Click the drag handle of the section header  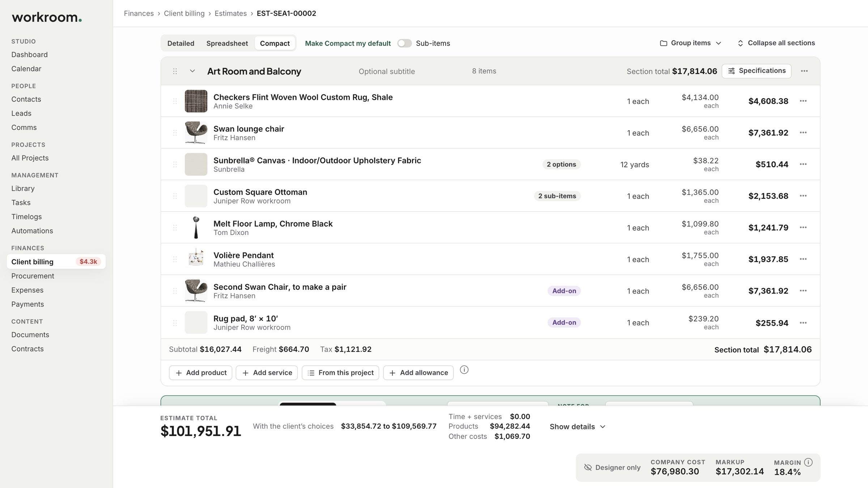point(175,71)
